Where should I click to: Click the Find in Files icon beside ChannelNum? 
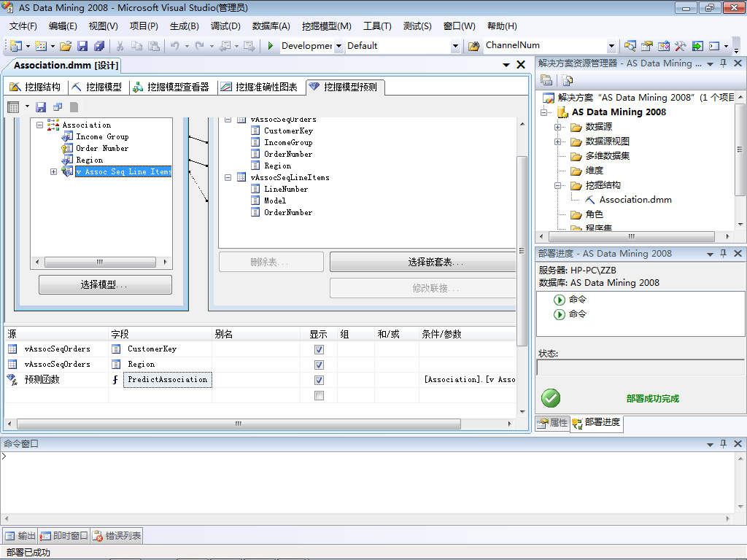pyautogui.click(x=473, y=46)
